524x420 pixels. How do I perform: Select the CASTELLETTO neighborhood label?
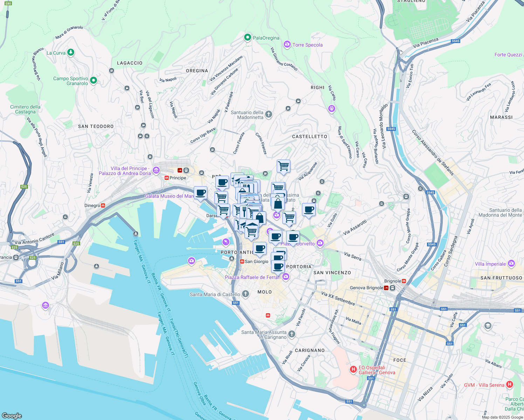(310, 136)
